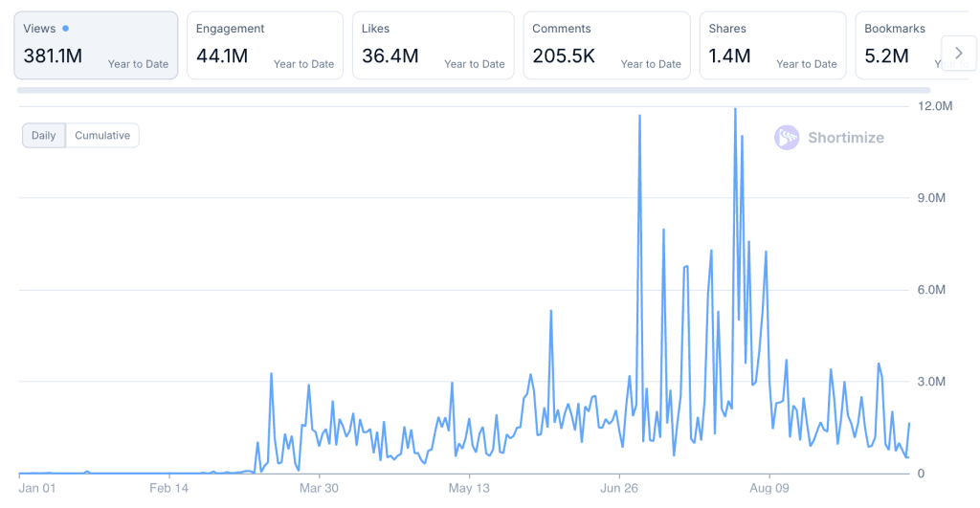Click Year to Date in Comments card

(x=651, y=64)
